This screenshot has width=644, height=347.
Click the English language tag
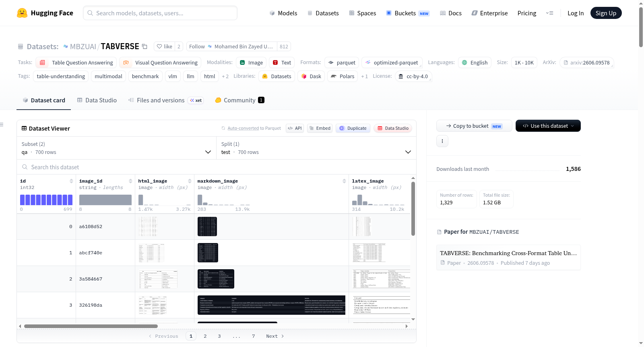pyautogui.click(x=475, y=62)
